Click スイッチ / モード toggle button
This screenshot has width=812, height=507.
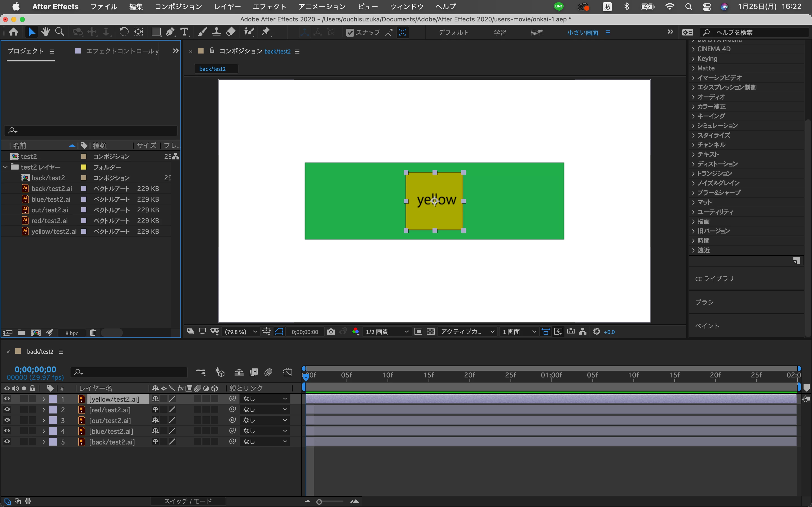click(x=188, y=501)
